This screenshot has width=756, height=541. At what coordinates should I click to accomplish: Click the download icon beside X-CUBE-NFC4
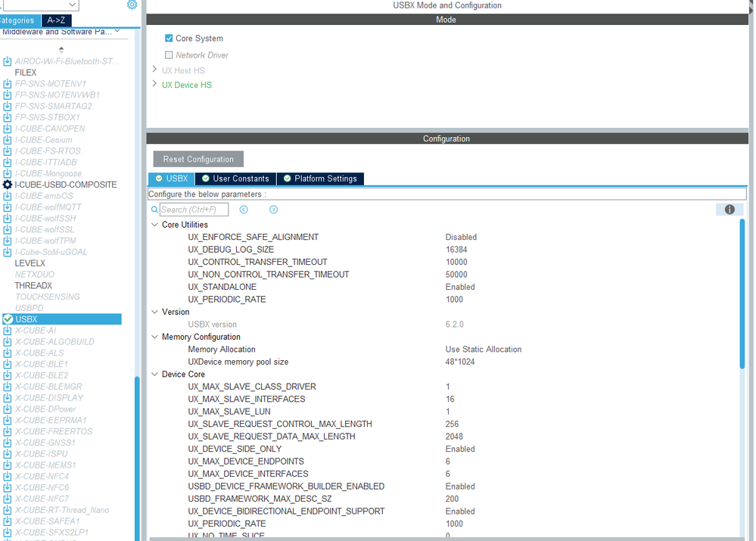pyautogui.click(x=8, y=477)
